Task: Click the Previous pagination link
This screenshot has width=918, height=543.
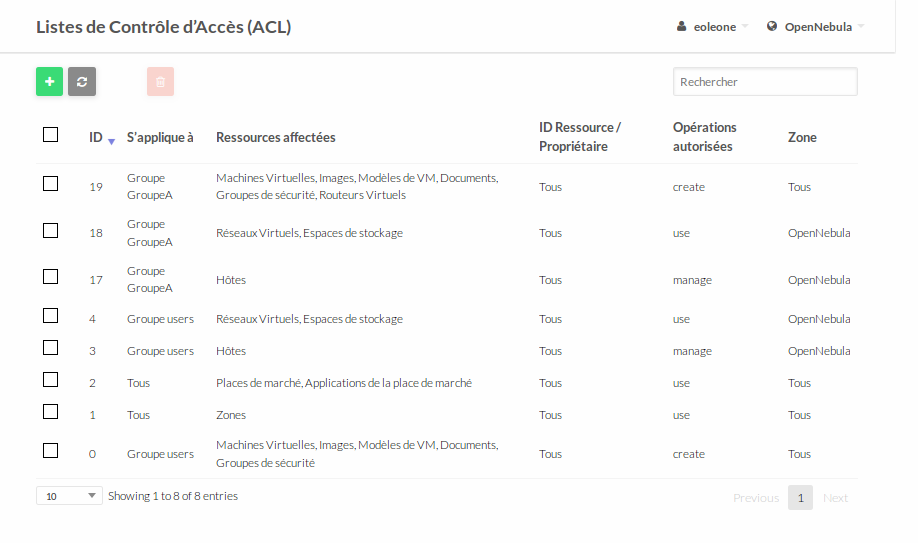Action: pyautogui.click(x=756, y=498)
